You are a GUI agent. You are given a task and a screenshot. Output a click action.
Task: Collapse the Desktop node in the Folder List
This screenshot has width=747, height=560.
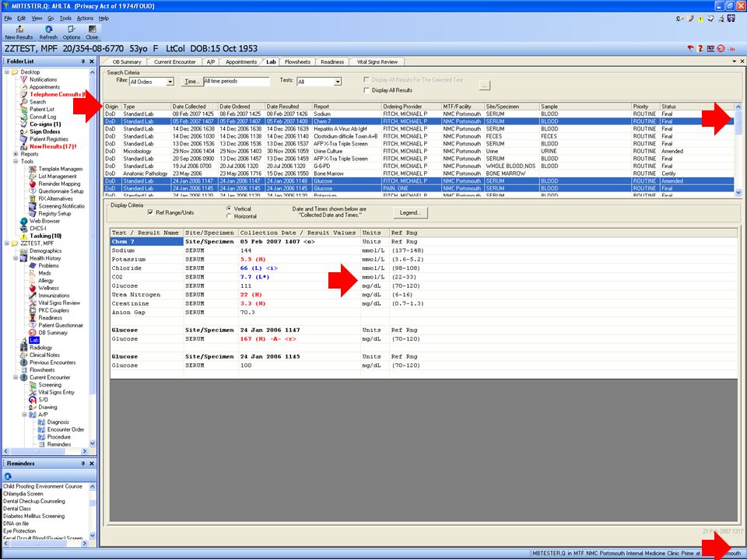pos(7,72)
